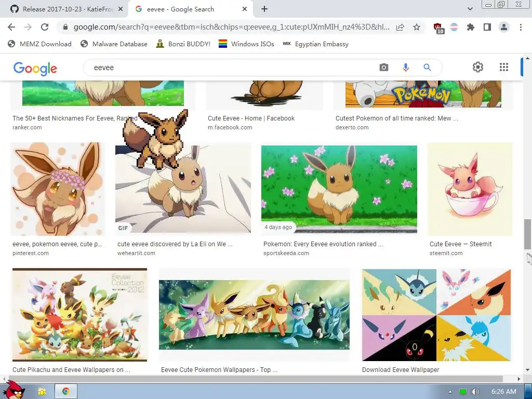This screenshot has height=399, width=532.
Task: Start voice search with microphone icon
Action: point(405,68)
